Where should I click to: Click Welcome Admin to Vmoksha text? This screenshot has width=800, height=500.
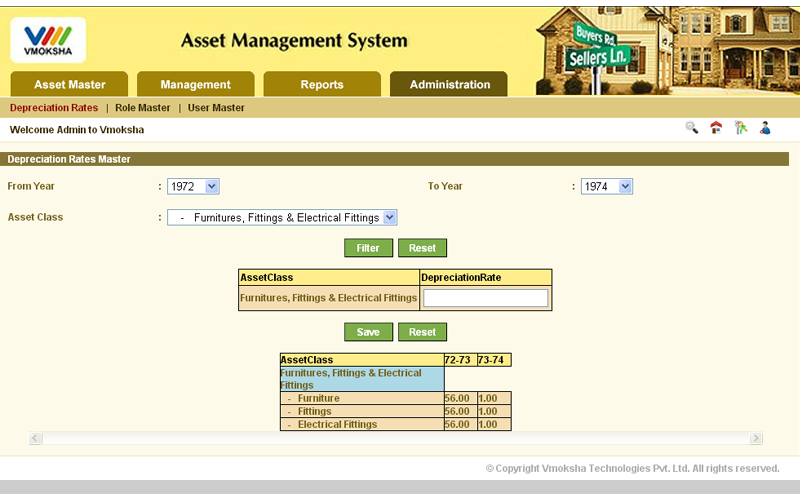tap(77, 130)
